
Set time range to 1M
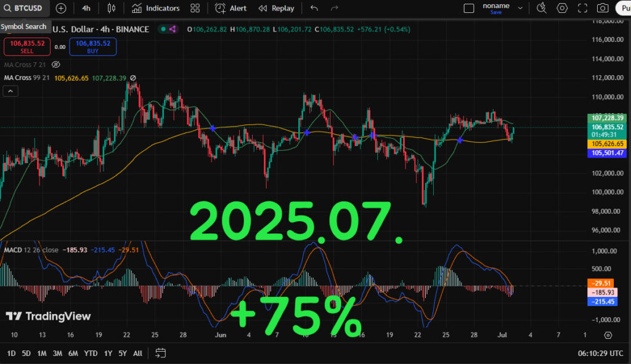click(x=42, y=353)
